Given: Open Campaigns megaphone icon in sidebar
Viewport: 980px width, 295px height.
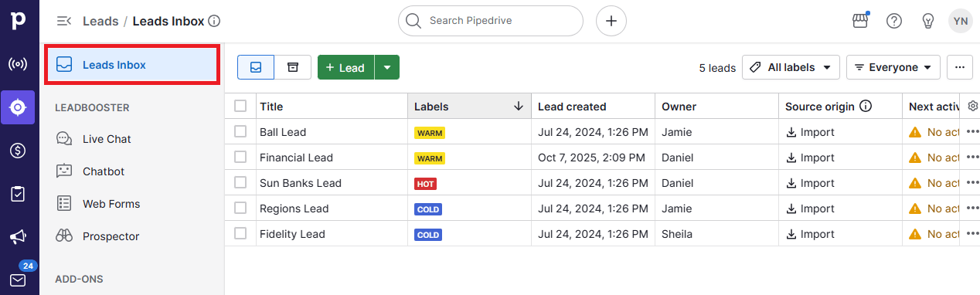Looking at the screenshot, I should click(x=18, y=237).
